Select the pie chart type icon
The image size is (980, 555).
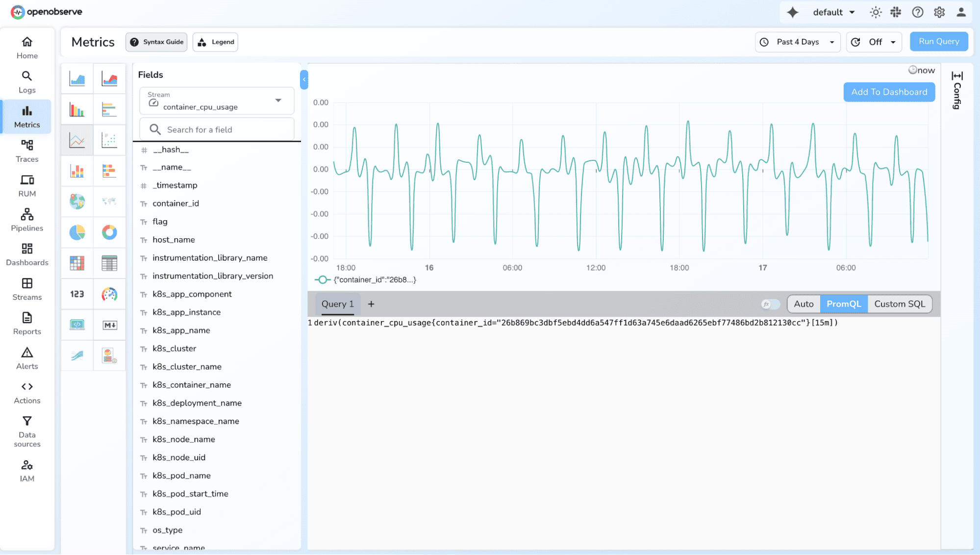(x=77, y=232)
